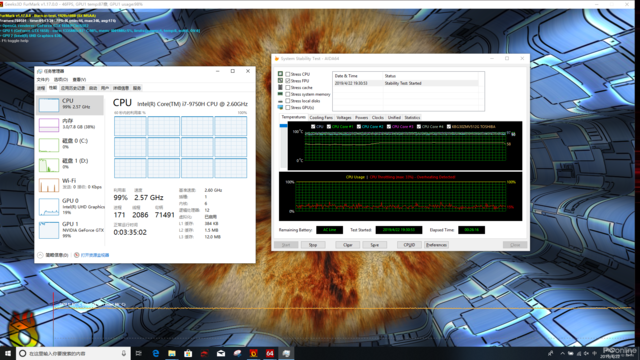The width and height of the screenshot is (640, 360).
Task: Toggle CPU temperature line checkbox in graph
Action: click(313, 127)
